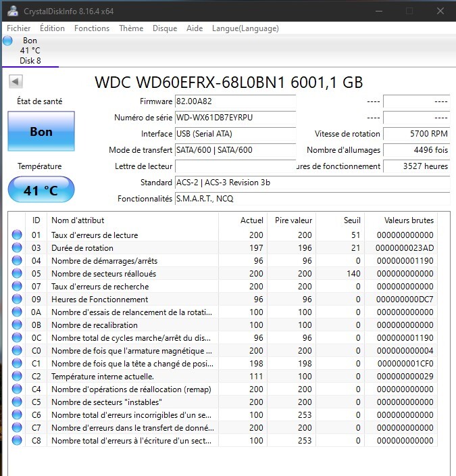Select the blue status orb for Disk 8
This screenshot has width=456, height=476.
[8, 41]
